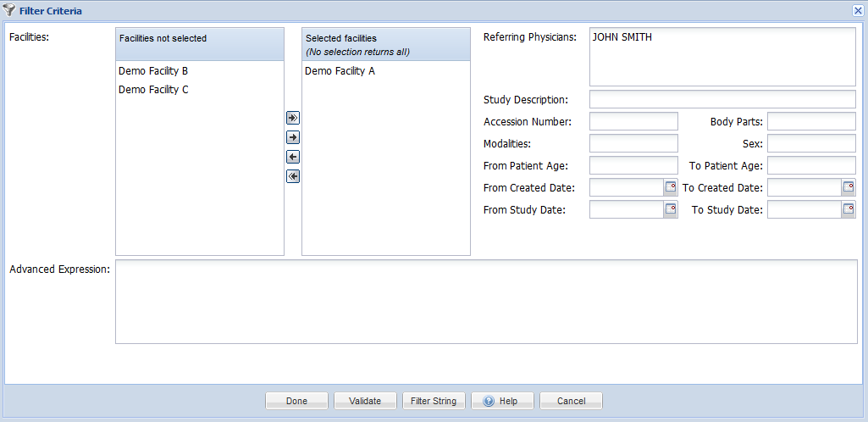Open the To Created Date calendar picker
868x422 pixels.
pyautogui.click(x=848, y=187)
